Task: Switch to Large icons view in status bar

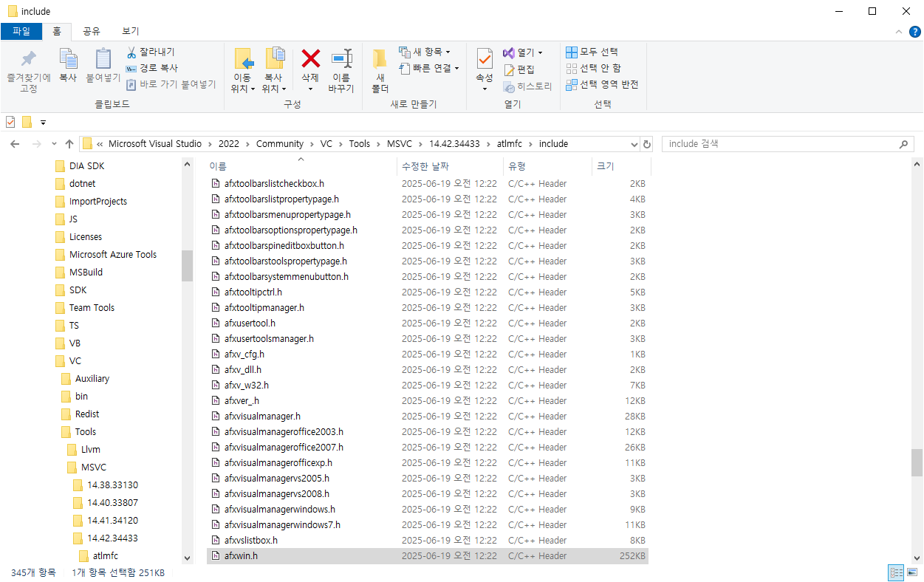Action: (x=912, y=572)
